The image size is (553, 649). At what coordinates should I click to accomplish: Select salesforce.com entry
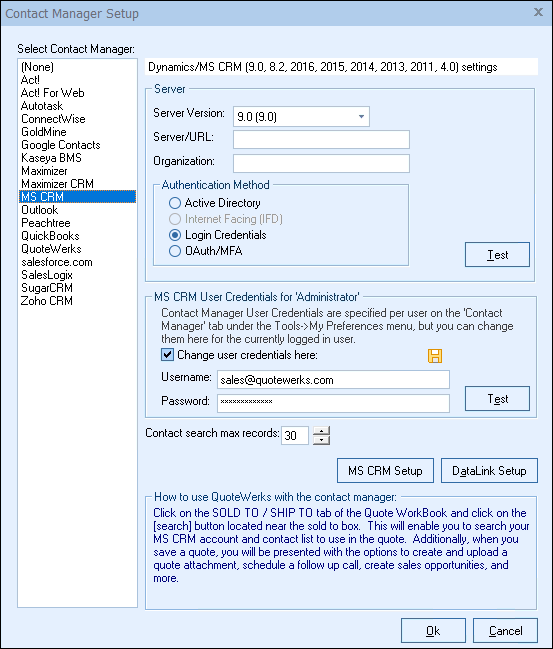tap(77, 262)
